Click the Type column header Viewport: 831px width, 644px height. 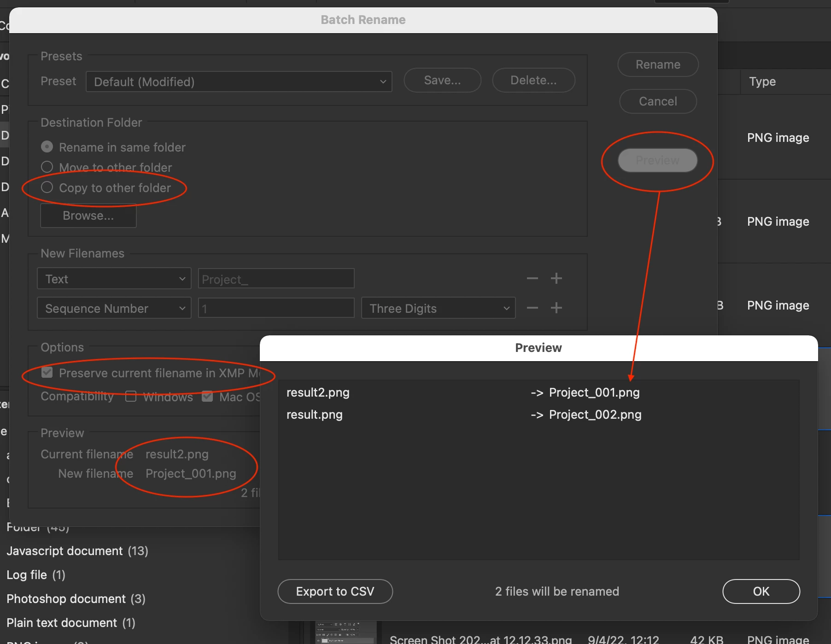pyautogui.click(x=762, y=82)
